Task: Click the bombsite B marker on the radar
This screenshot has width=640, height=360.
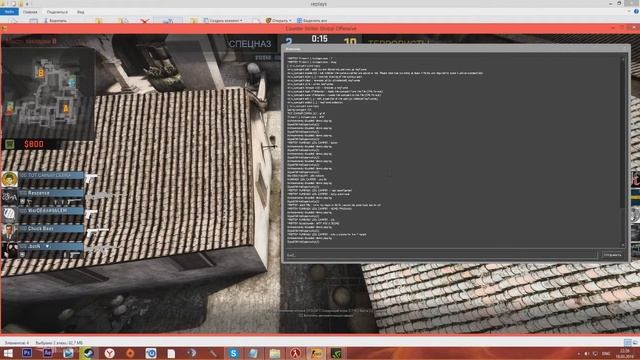Action: click(40, 73)
